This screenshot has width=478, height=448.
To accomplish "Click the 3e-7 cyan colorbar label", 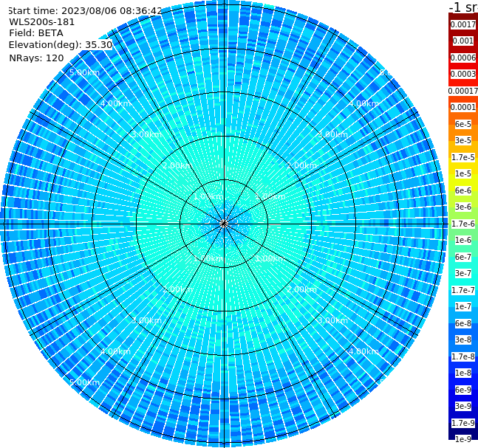I will (463, 274).
